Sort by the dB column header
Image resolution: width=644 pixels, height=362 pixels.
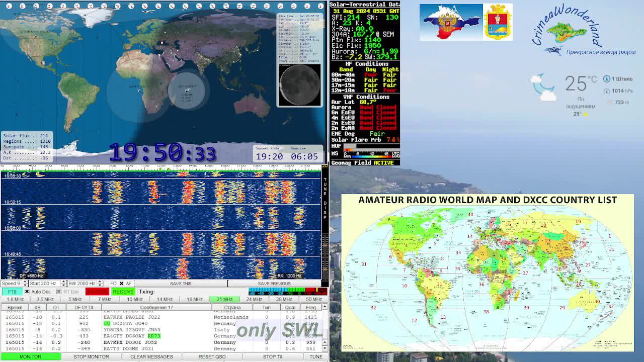pyautogui.click(x=37, y=307)
